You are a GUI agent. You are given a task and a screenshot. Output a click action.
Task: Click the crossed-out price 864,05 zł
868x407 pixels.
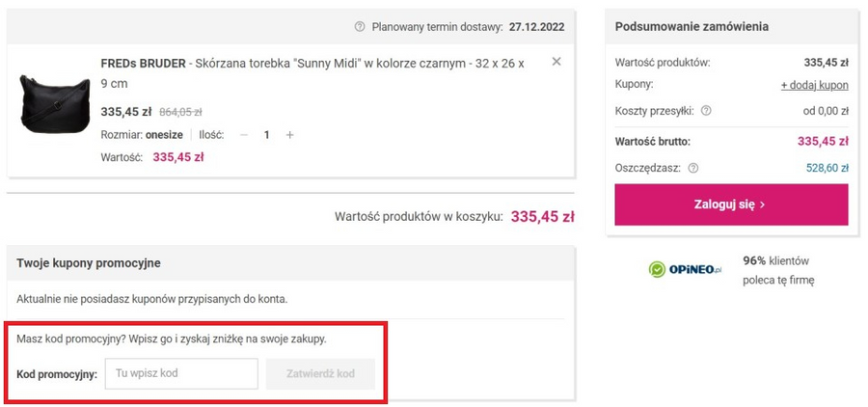coord(186,112)
